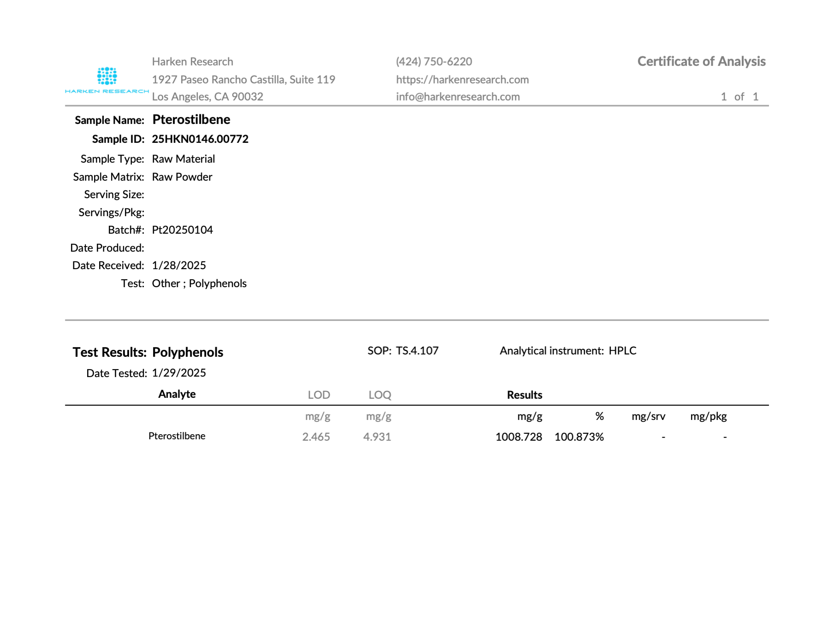This screenshot has width=840, height=643.
Task: Click the info@harkenresearch.com email address
Action: pyautogui.click(x=458, y=97)
